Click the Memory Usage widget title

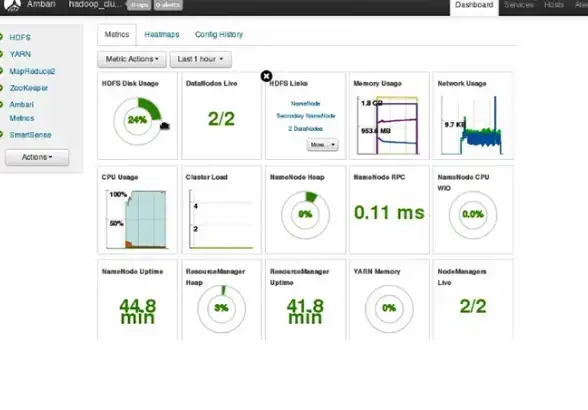click(x=378, y=84)
